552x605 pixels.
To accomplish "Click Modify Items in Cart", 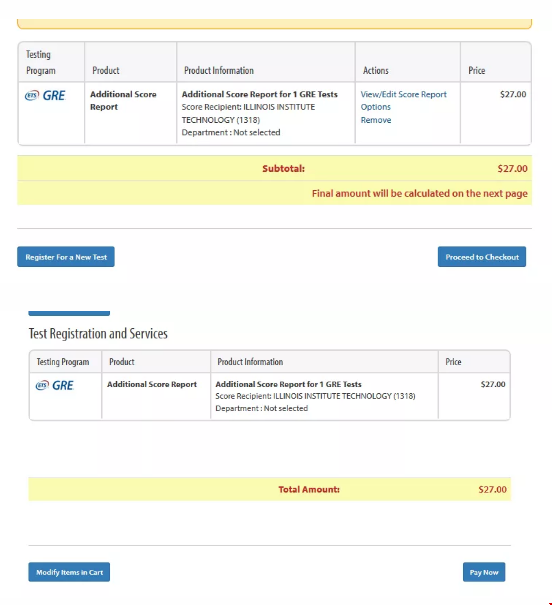I will (69, 572).
